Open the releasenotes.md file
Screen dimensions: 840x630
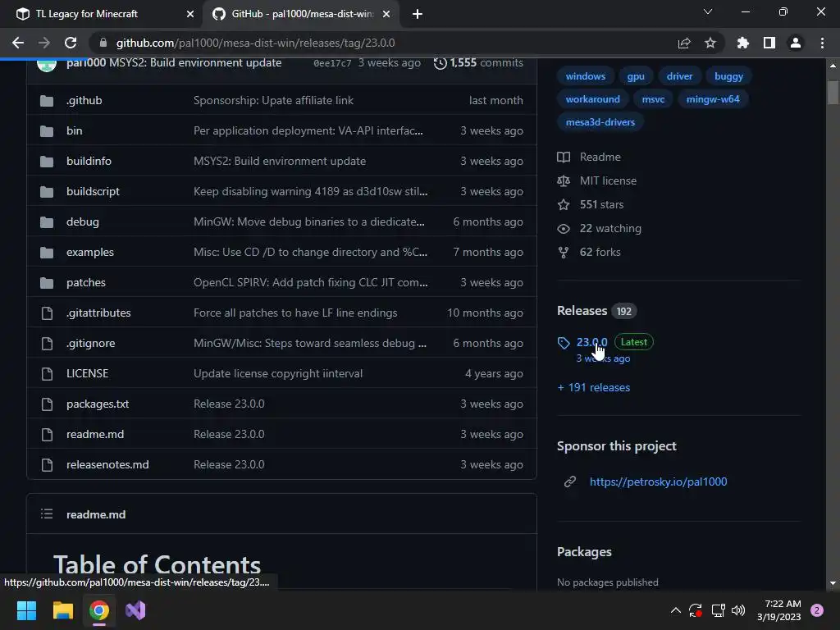[107, 464]
